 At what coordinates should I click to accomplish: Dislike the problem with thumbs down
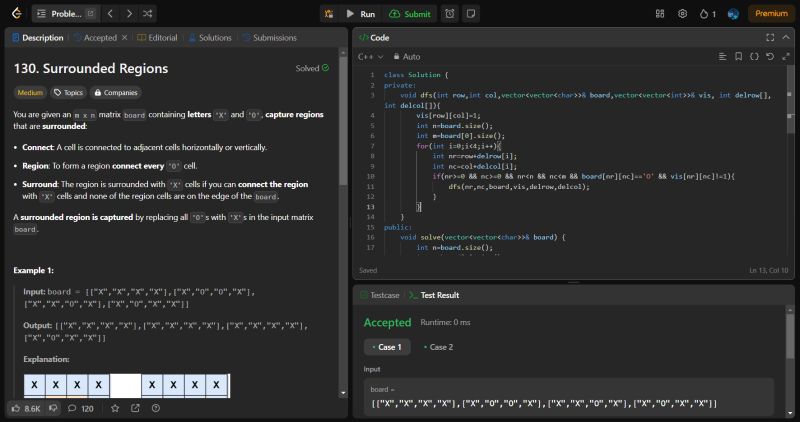(x=53, y=408)
